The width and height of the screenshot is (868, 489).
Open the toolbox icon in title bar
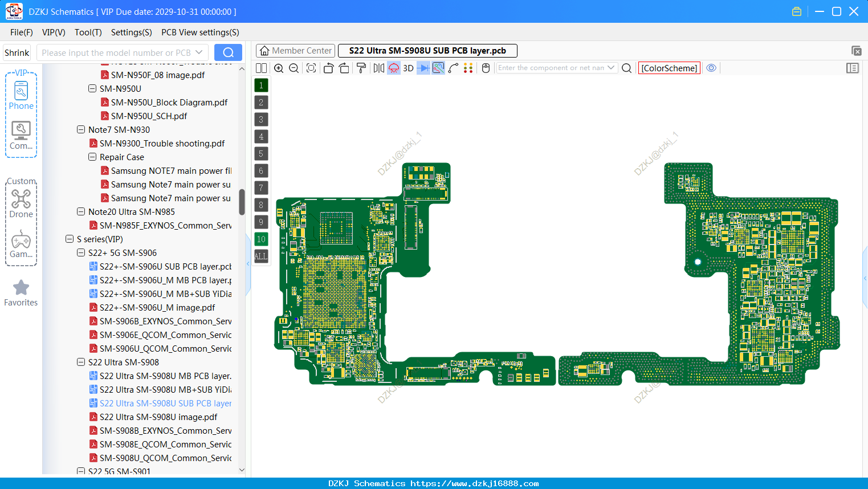797,11
